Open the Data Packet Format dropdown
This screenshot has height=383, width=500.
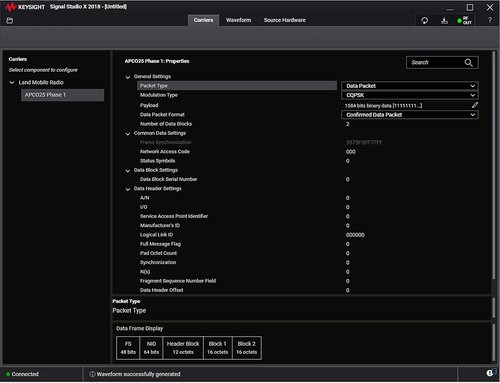tap(410, 115)
